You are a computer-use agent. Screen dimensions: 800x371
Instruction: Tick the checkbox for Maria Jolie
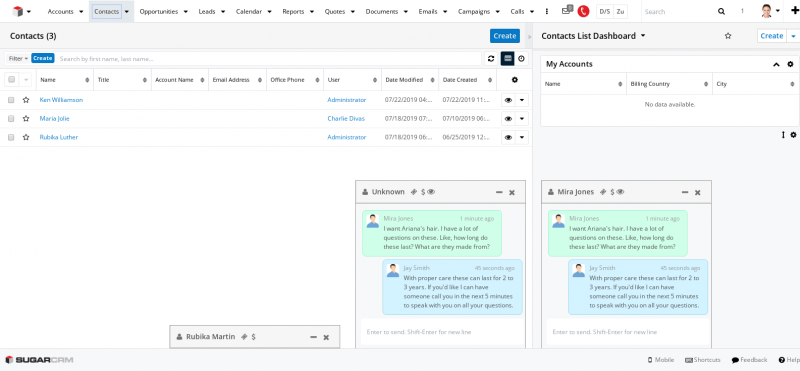[11, 118]
